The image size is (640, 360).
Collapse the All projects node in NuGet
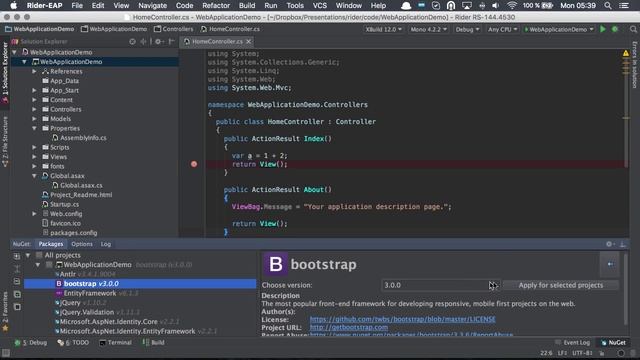(28, 255)
